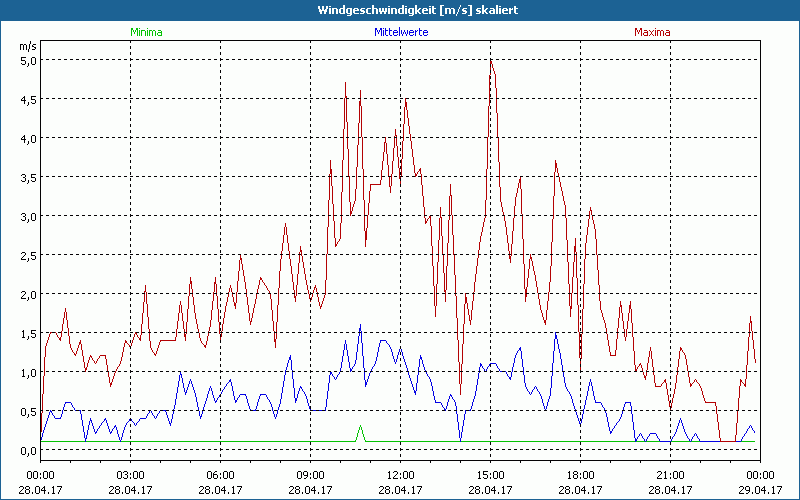
Task: Click the 29.04.17 date label
Action: 760,490
